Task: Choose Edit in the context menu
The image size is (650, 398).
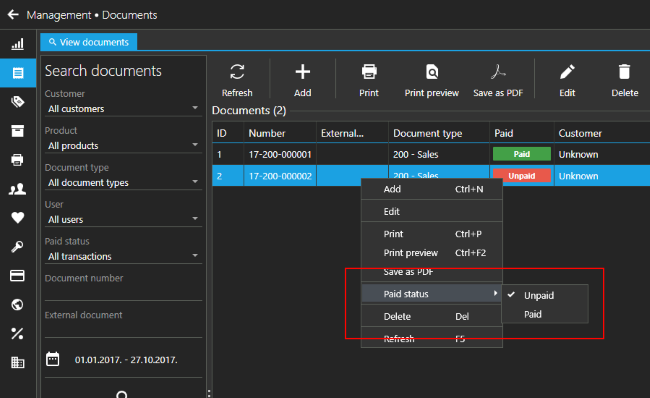Action: tap(432, 211)
